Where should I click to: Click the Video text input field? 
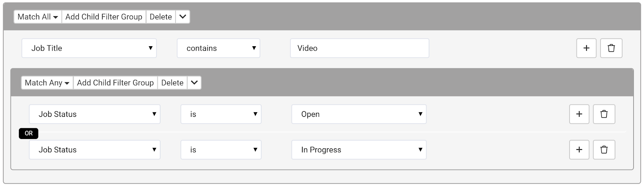[359, 48]
